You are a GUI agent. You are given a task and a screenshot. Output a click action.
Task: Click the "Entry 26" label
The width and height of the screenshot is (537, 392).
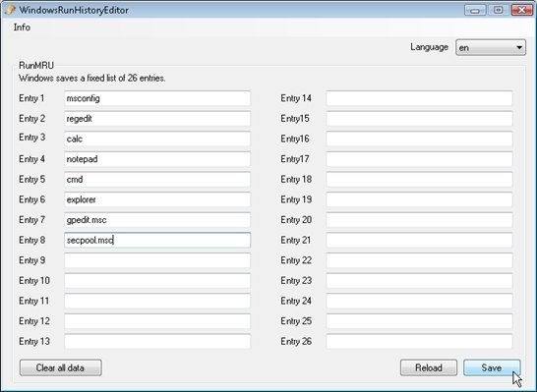click(x=296, y=341)
